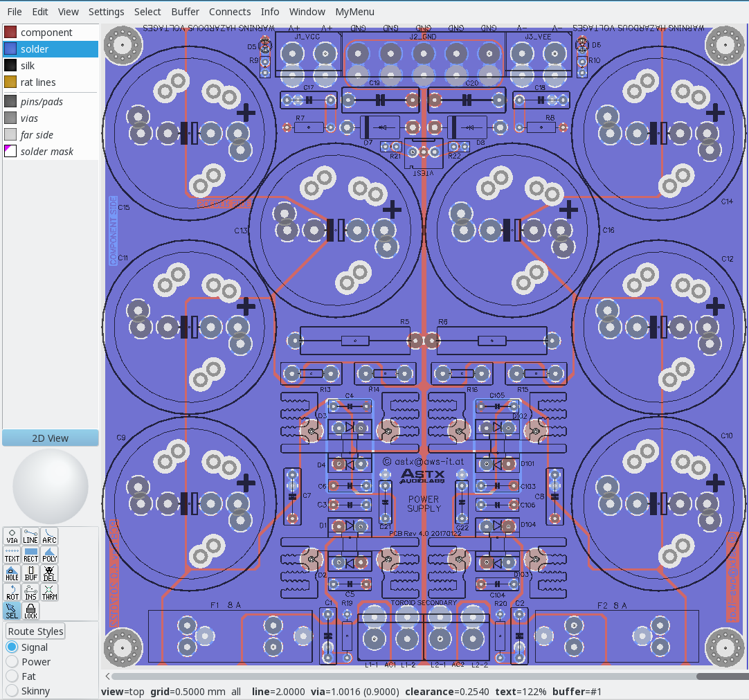The image size is (749, 700).
Task: Activate the SEL selection tool
Action: point(12,611)
